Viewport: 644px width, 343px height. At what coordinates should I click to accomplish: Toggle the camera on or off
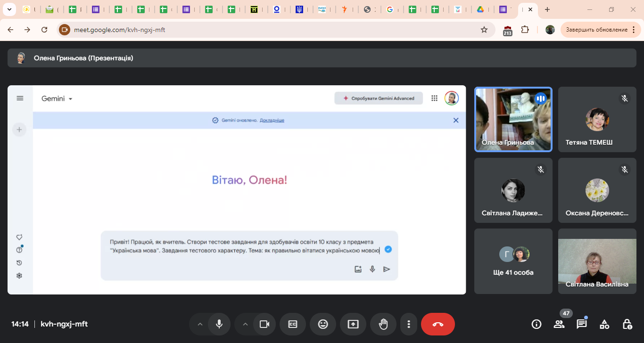264,324
